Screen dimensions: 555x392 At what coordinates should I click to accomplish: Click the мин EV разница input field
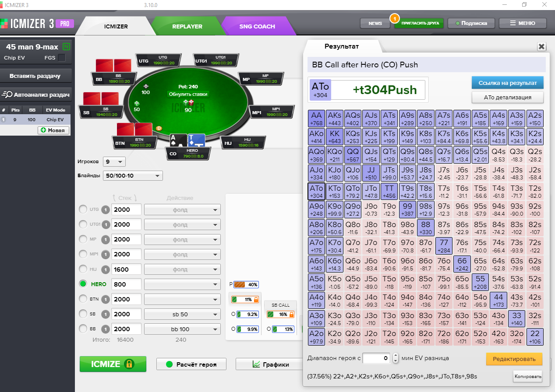point(377,358)
